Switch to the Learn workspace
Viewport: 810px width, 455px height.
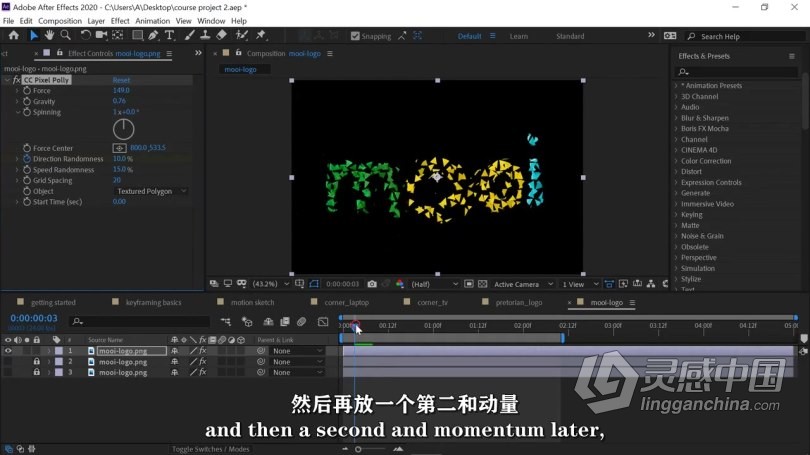(x=519, y=36)
